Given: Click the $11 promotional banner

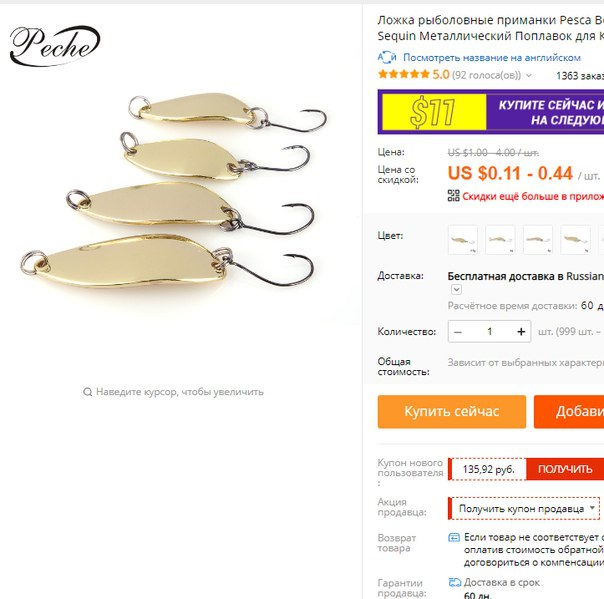Looking at the screenshot, I should 491,112.
